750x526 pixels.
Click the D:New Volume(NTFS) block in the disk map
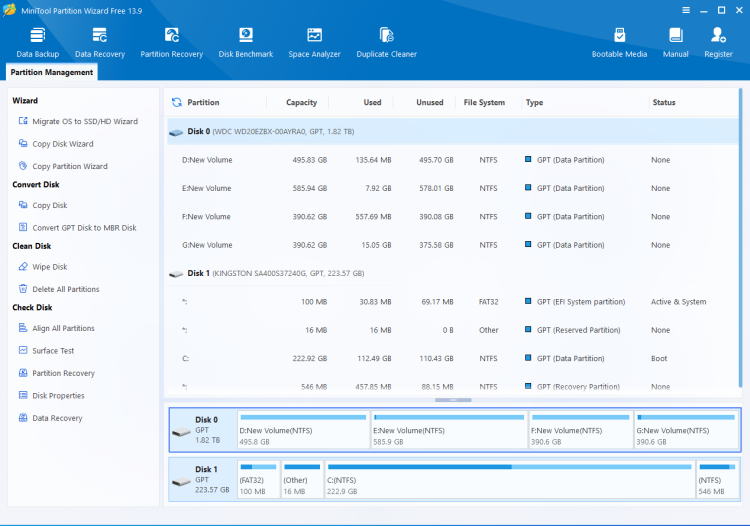click(x=303, y=430)
